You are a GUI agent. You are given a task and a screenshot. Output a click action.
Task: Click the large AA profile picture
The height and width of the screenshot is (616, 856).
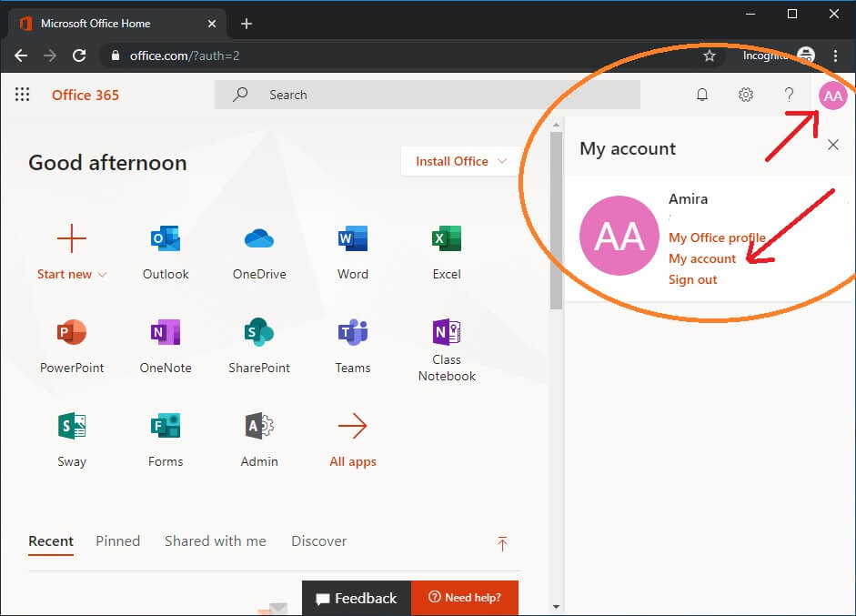(x=619, y=236)
